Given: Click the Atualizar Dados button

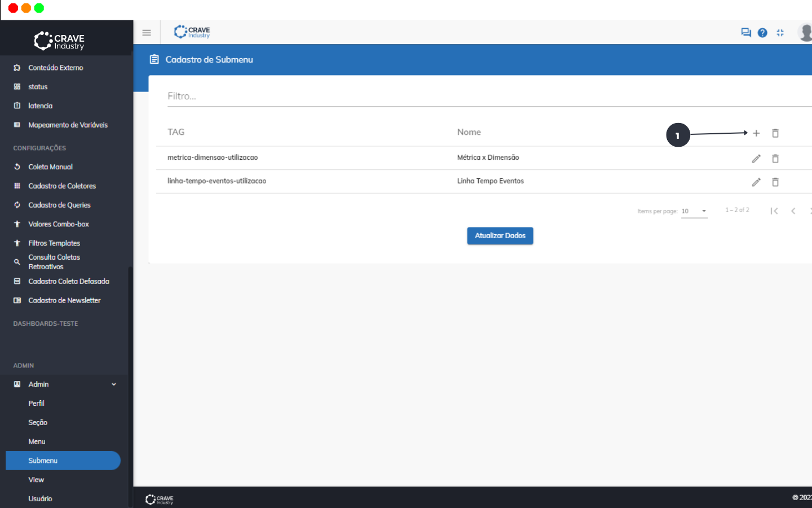Looking at the screenshot, I should (x=500, y=236).
